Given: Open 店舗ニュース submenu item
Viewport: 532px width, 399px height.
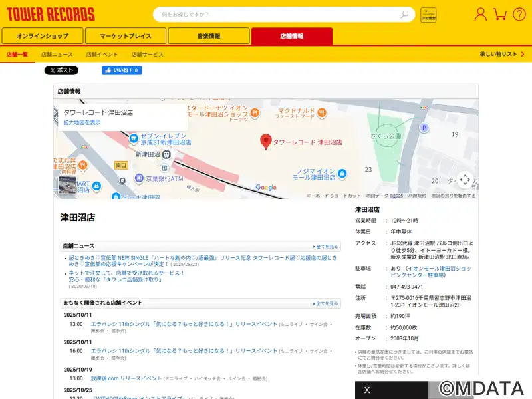Looking at the screenshot, I should [x=57, y=55].
